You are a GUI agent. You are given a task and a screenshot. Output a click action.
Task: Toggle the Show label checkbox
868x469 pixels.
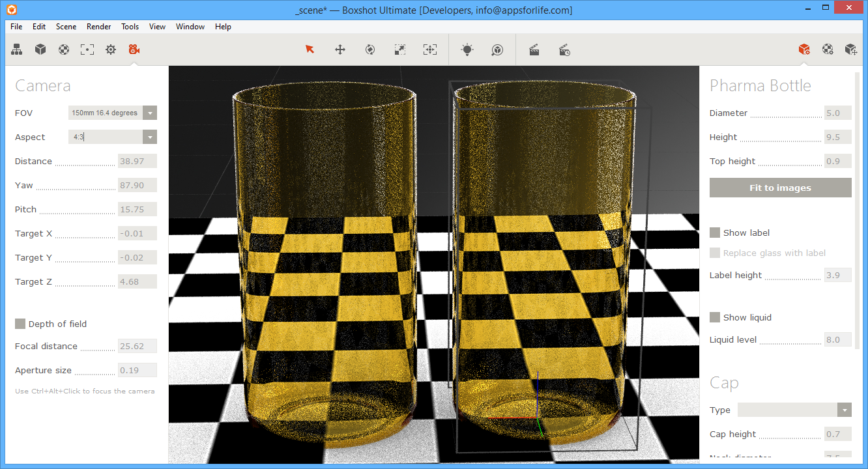pos(715,233)
